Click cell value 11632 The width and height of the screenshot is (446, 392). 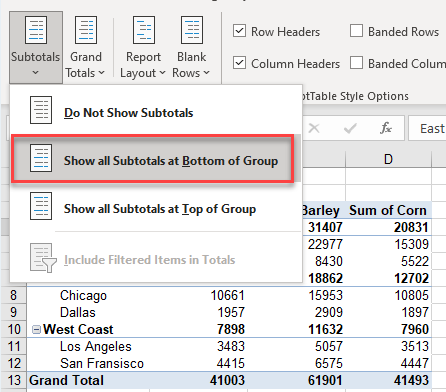coord(325,329)
